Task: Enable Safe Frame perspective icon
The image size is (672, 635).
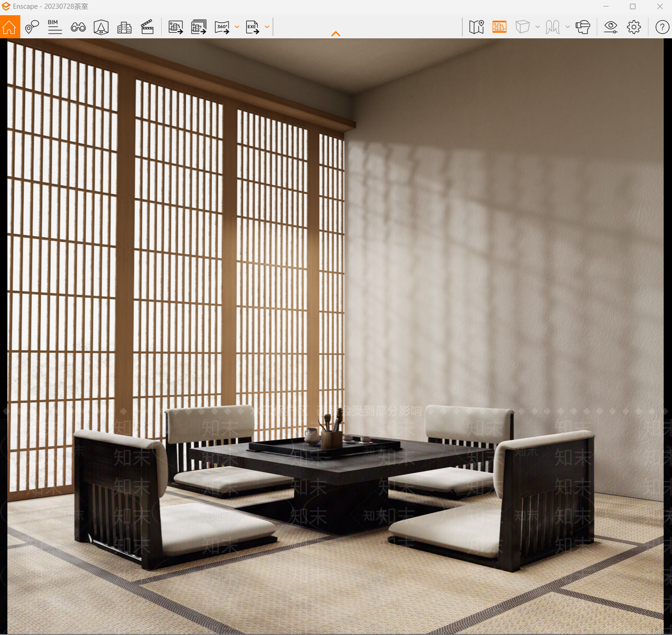Action: [101, 27]
